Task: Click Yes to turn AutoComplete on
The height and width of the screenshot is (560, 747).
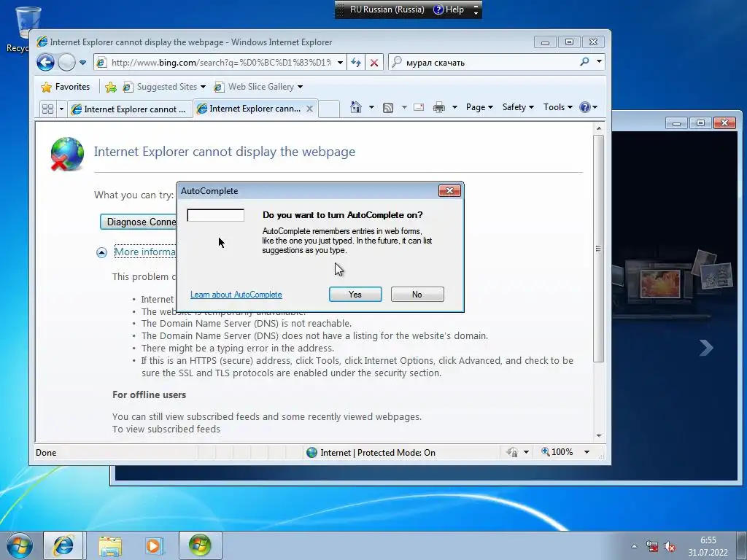Action: click(355, 295)
